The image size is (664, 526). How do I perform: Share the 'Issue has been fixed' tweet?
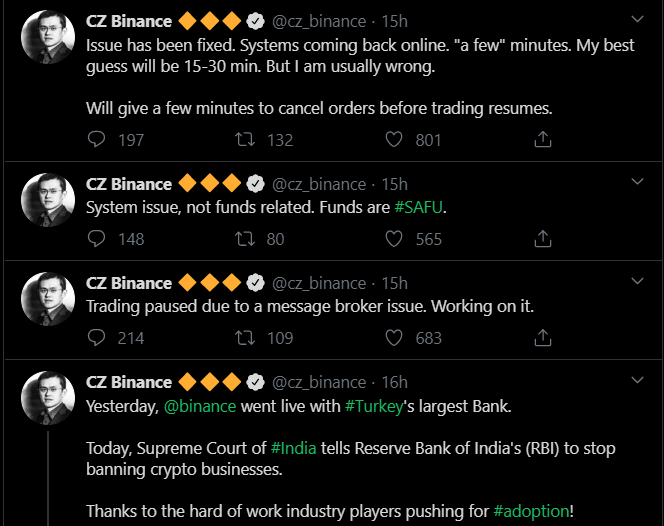click(x=543, y=140)
